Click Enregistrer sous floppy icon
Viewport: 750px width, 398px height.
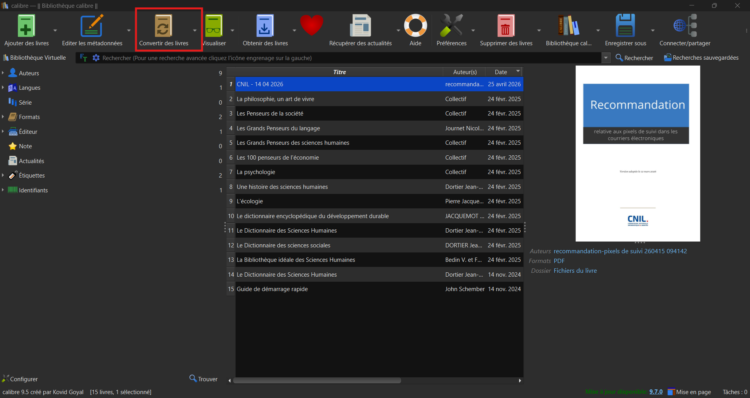[x=625, y=26]
